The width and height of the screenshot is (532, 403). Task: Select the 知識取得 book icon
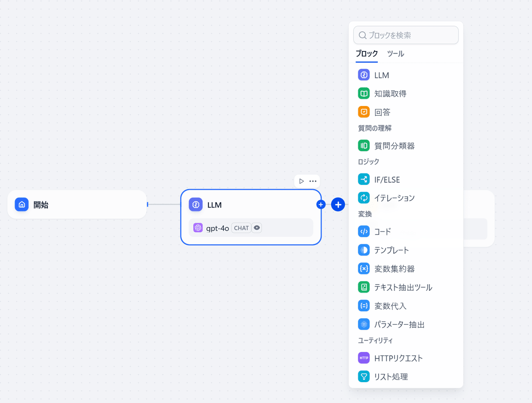[364, 94]
